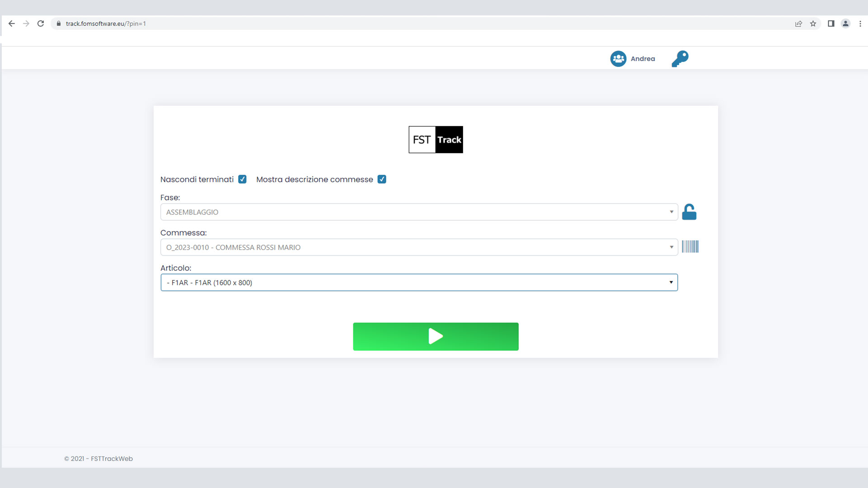Click the green play start button
868x488 pixels.
(436, 336)
